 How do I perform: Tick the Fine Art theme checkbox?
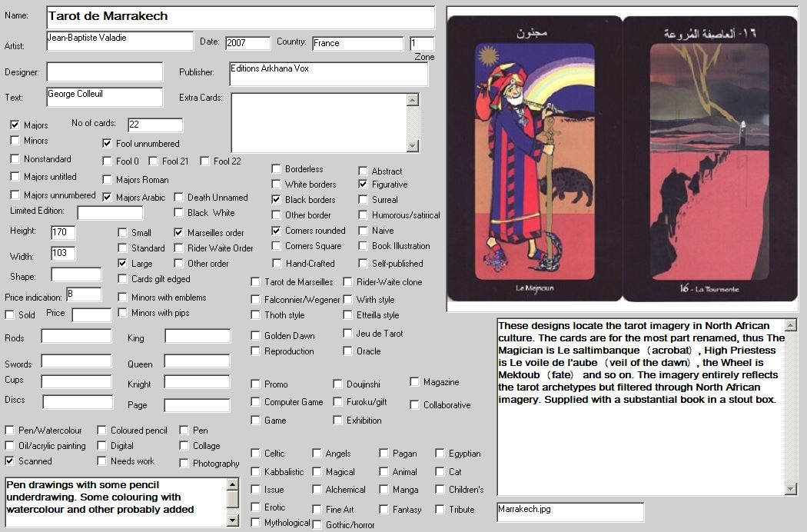(x=317, y=509)
